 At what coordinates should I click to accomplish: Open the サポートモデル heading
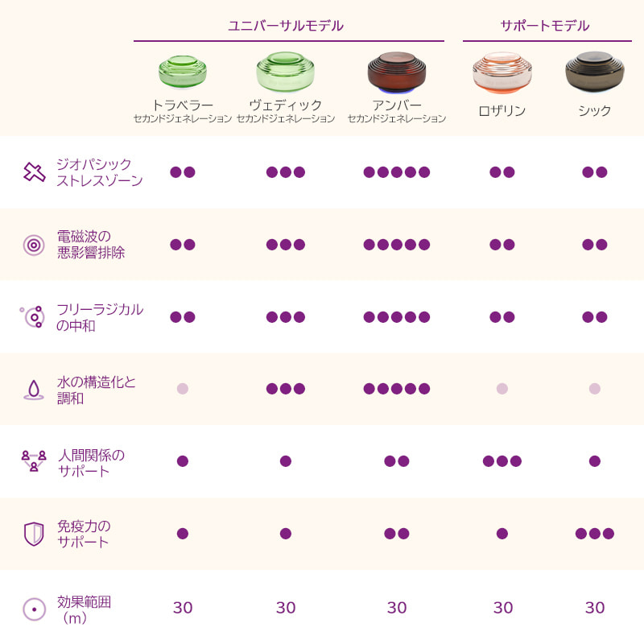(545, 26)
